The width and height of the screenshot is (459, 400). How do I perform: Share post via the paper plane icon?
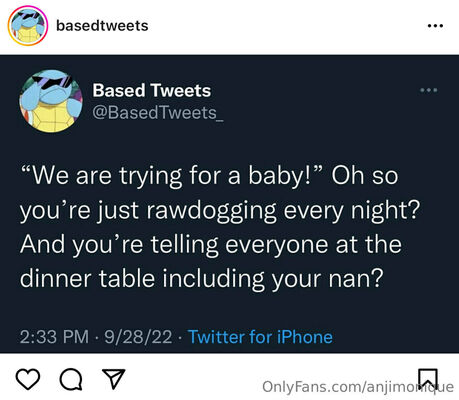pos(113,379)
